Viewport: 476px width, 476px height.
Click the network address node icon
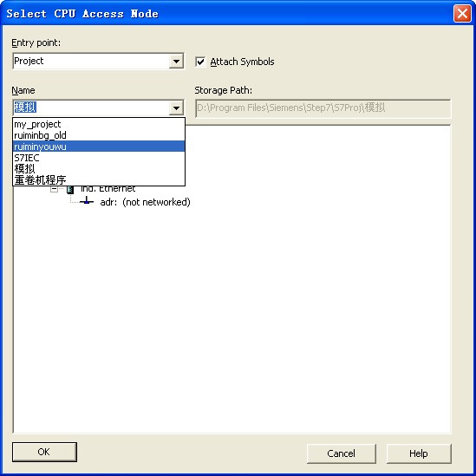[87, 201]
